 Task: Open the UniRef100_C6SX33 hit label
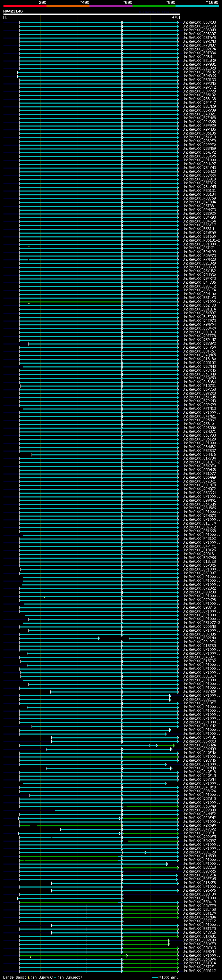(x=199, y=23)
